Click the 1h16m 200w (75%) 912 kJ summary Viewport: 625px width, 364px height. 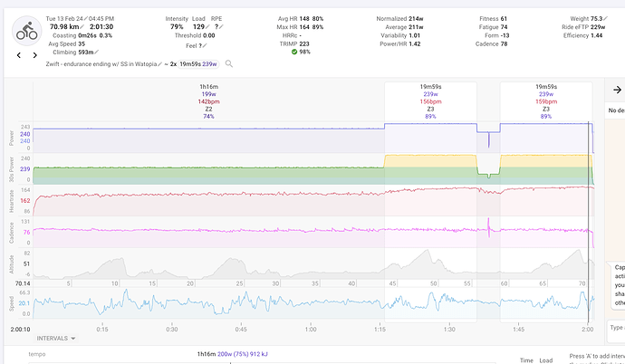coord(233,354)
